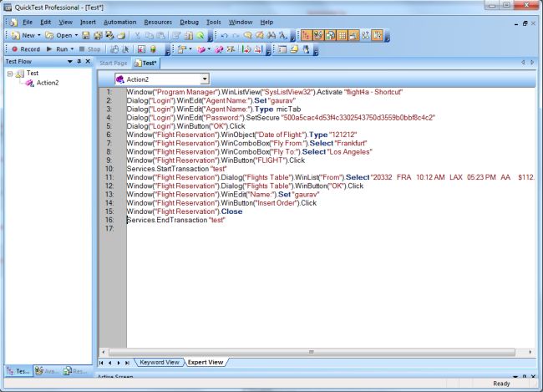Switch to the Keyword View tab
The image size is (543, 392).
(160, 362)
